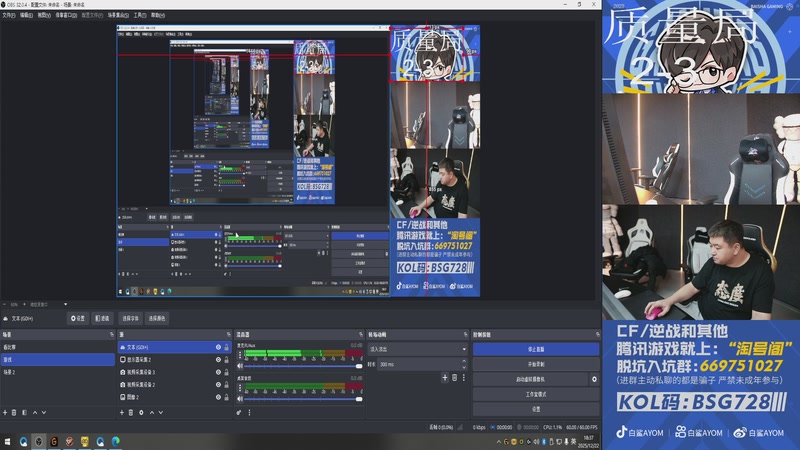Toggle visibility of 文本 (GDI+) source
The image size is (800, 450).
(218, 347)
